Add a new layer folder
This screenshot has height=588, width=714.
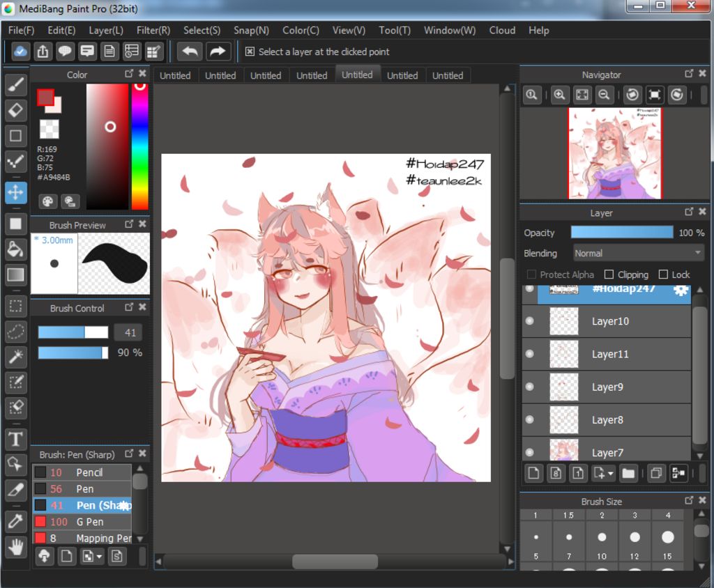(628, 473)
